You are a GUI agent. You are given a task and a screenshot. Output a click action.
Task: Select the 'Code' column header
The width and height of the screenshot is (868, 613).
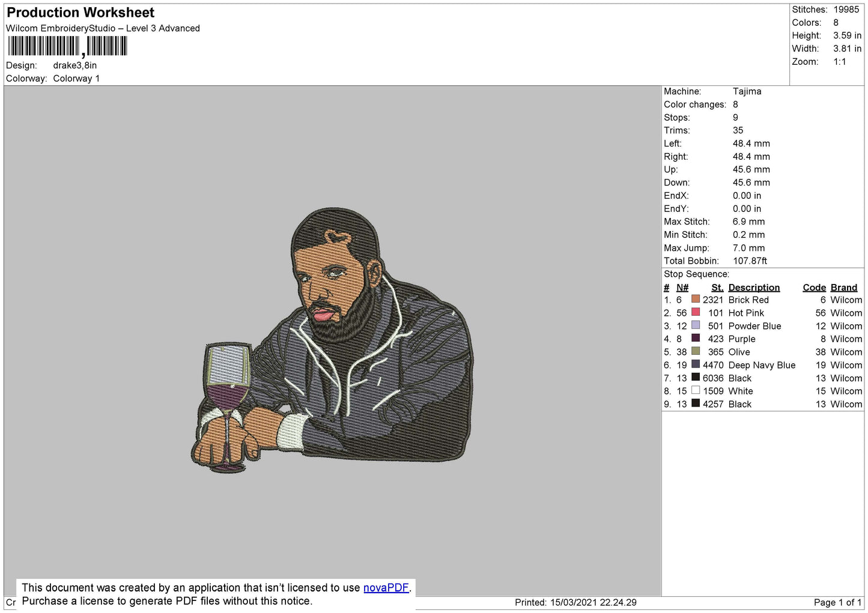point(814,288)
